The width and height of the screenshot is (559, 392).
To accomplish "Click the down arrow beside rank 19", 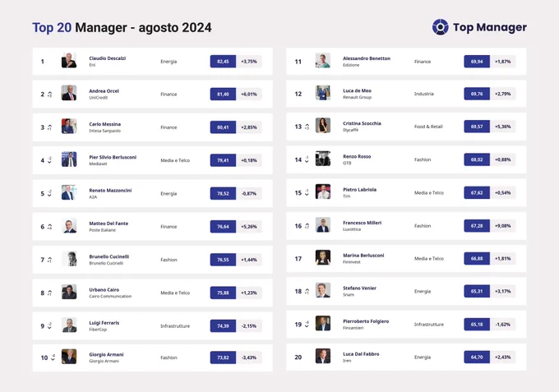I will pos(307,325).
